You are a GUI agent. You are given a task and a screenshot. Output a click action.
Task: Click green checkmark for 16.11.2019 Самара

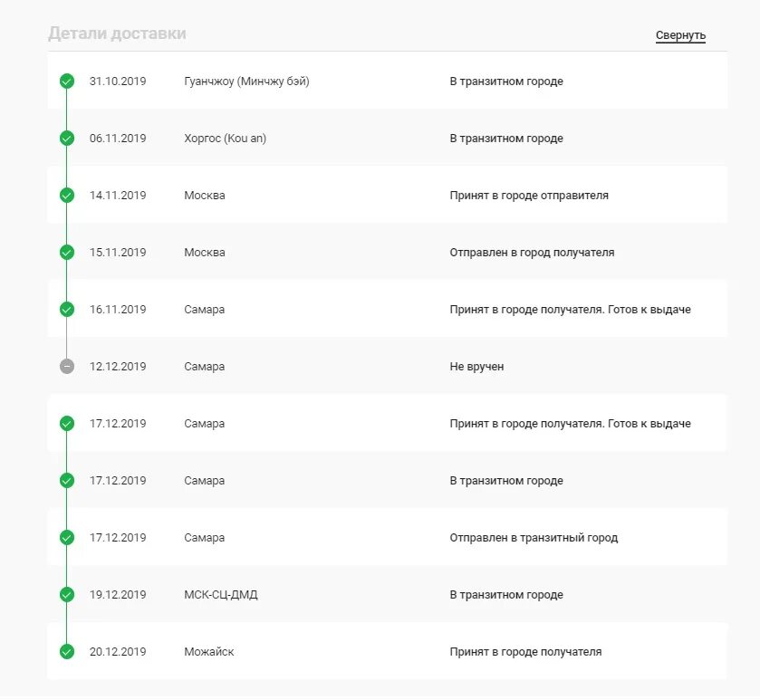(x=67, y=310)
